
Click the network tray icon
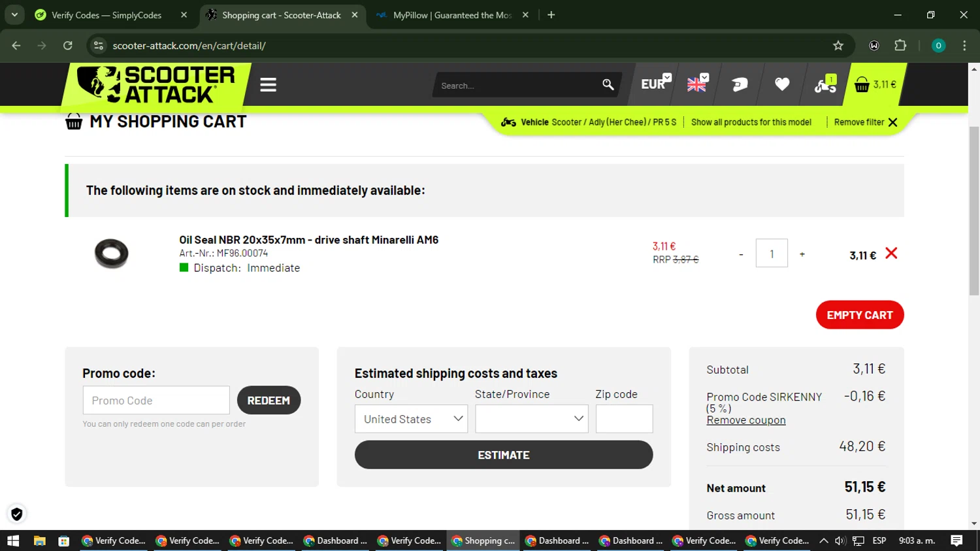pyautogui.click(x=858, y=541)
